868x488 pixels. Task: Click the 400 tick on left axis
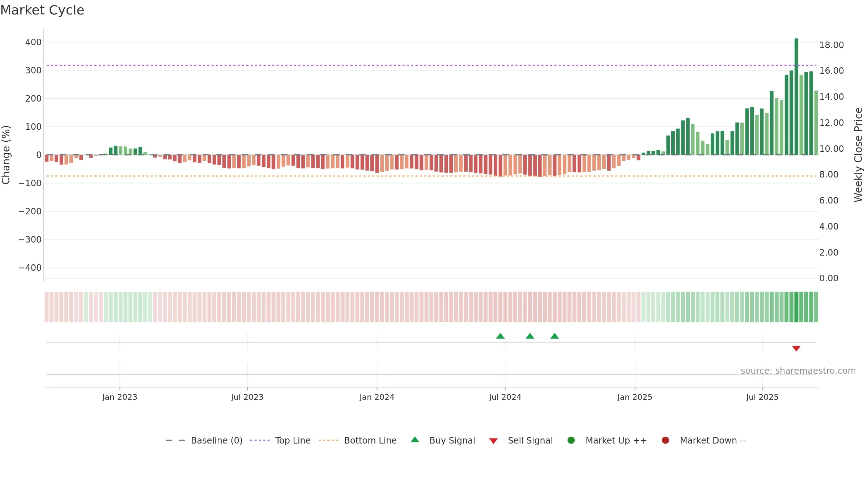[33, 42]
